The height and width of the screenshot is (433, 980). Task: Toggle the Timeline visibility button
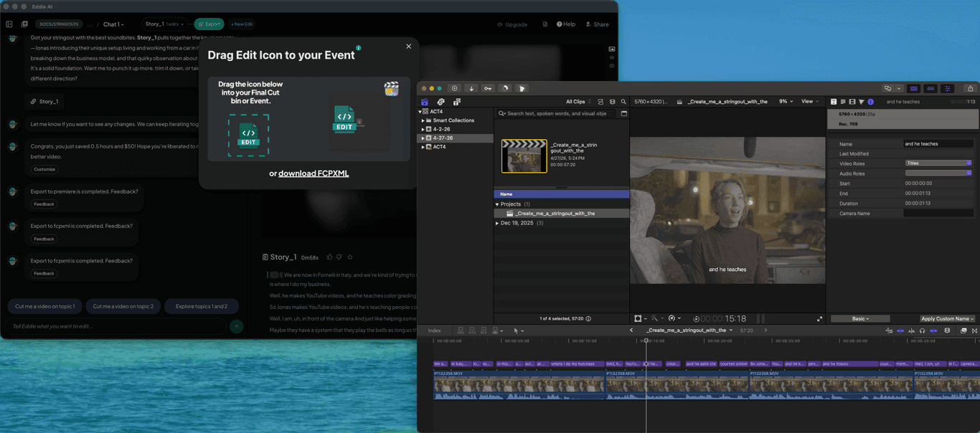click(930, 88)
